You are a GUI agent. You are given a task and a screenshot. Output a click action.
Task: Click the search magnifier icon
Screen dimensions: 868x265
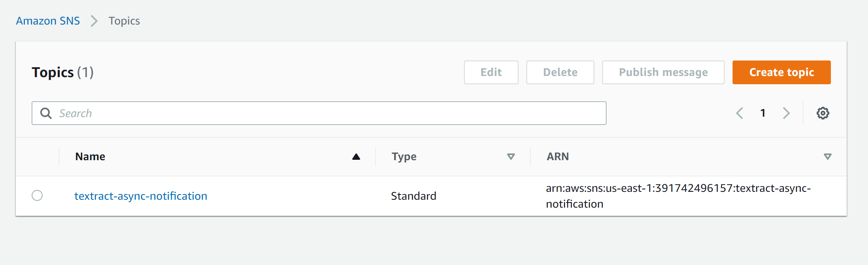point(46,114)
